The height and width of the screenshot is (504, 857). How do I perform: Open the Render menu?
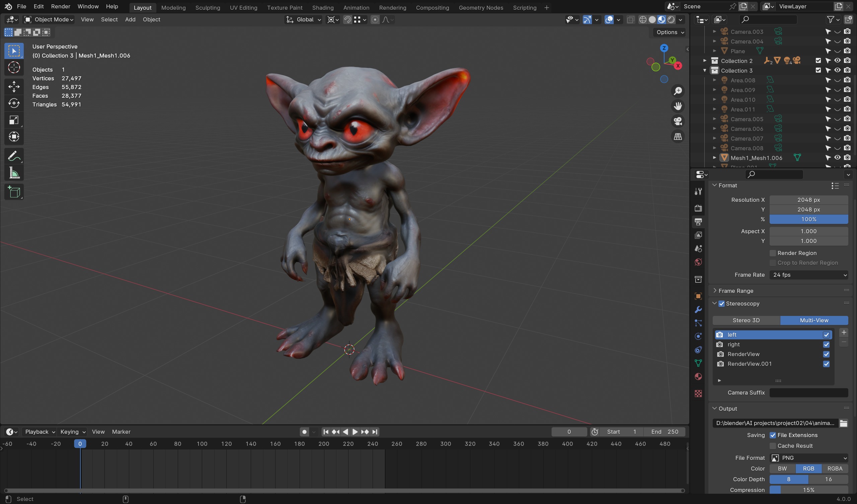coord(61,6)
